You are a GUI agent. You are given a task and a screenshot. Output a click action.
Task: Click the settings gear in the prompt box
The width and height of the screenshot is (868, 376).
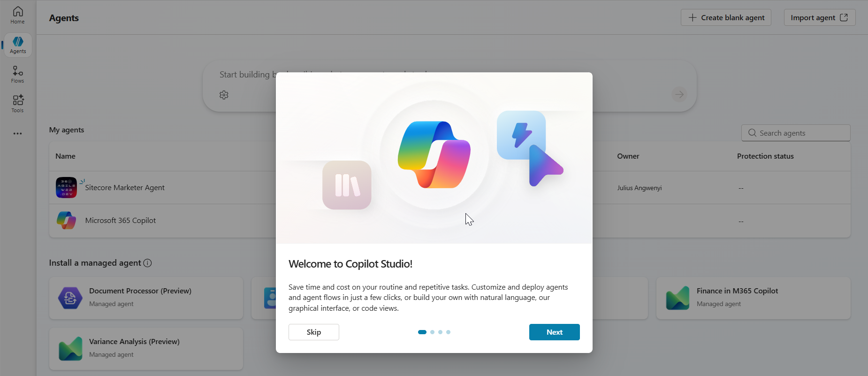pos(224,95)
